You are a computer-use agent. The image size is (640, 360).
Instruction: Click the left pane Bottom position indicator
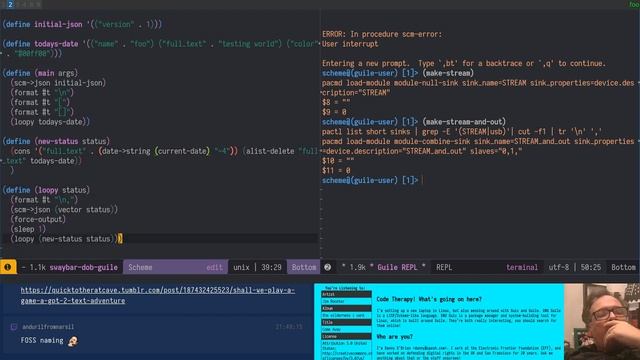[x=304, y=267]
